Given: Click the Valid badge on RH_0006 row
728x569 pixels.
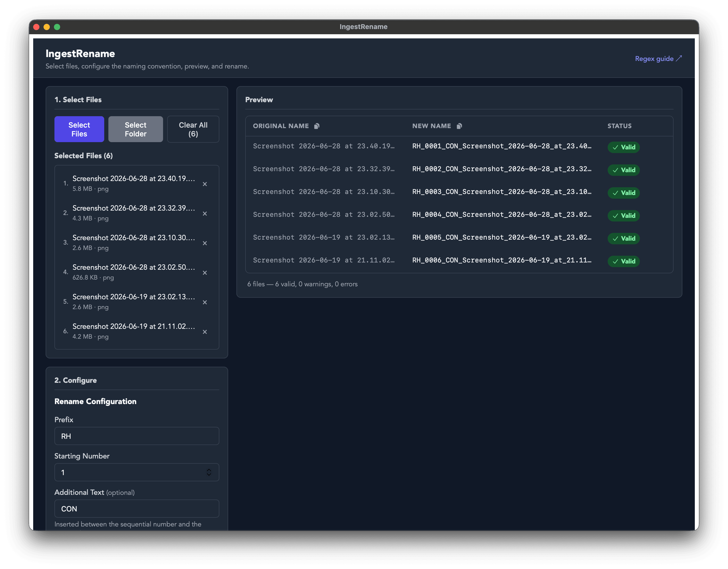Looking at the screenshot, I should (623, 261).
